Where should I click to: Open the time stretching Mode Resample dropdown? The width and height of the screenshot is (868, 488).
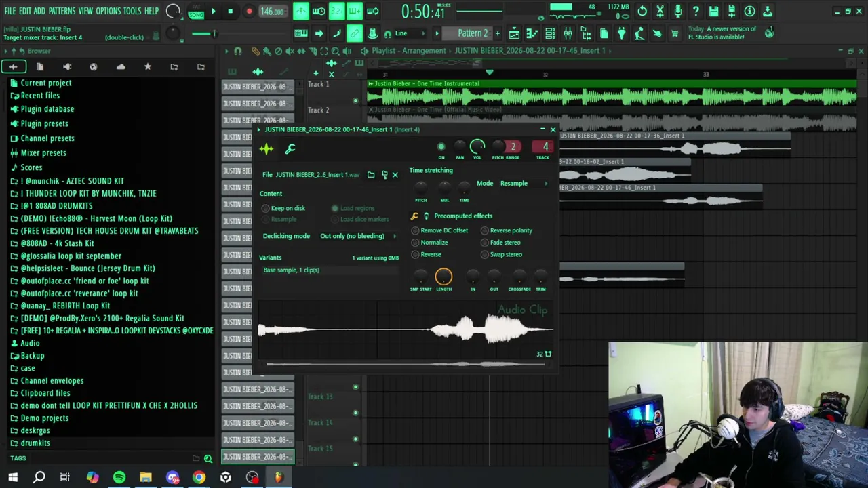[524, 183]
